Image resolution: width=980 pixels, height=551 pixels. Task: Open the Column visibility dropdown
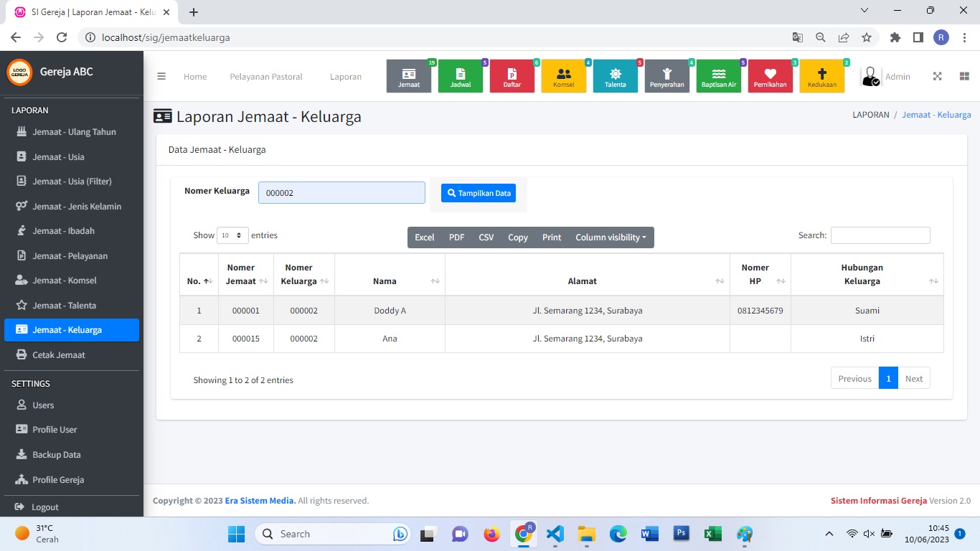pyautogui.click(x=611, y=237)
